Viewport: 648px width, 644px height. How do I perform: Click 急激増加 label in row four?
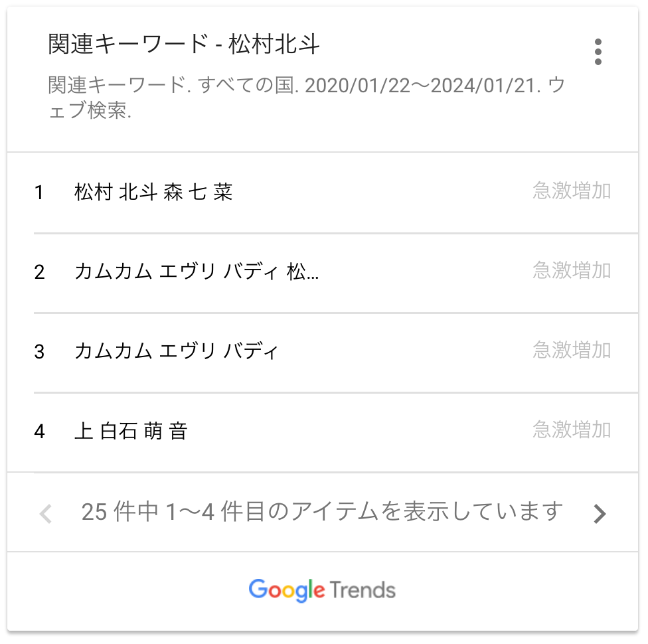coord(572,430)
